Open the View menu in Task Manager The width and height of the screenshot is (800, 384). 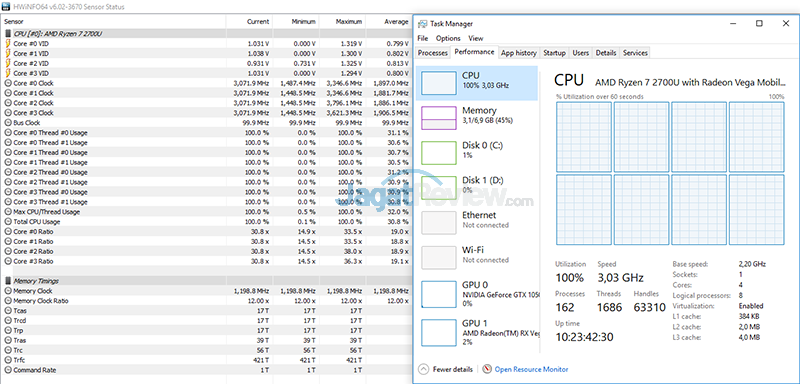[476, 38]
